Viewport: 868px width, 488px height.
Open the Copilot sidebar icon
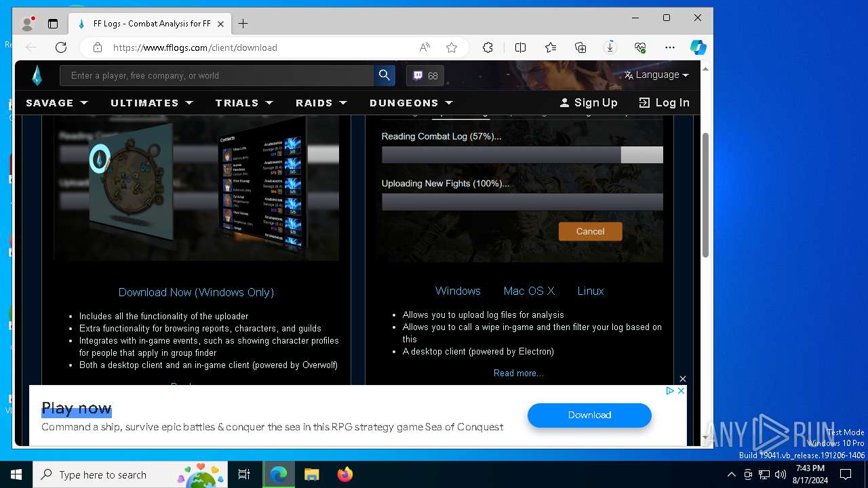click(698, 47)
